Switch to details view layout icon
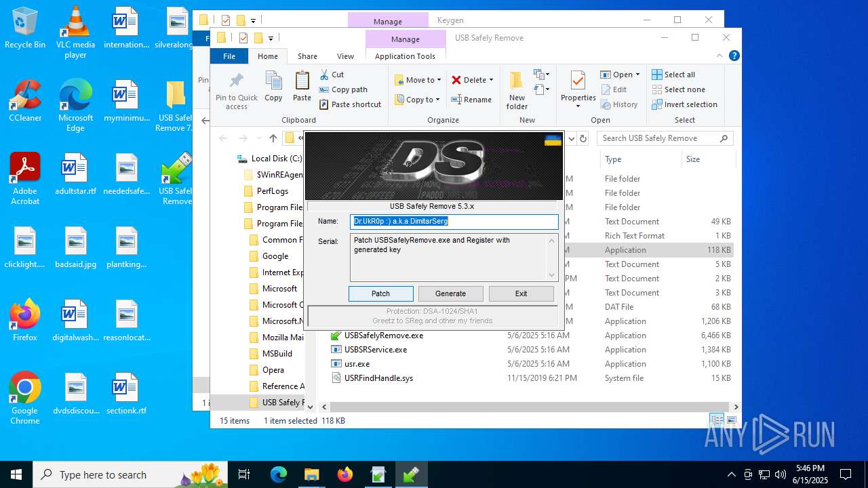Viewport: 868px width, 488px height. click(x=717, y=421)
